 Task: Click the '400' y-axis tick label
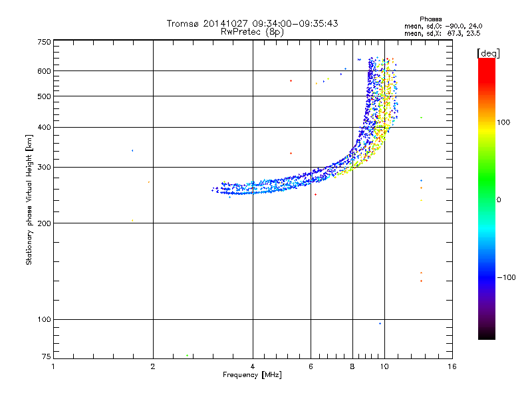click(44, 128)
